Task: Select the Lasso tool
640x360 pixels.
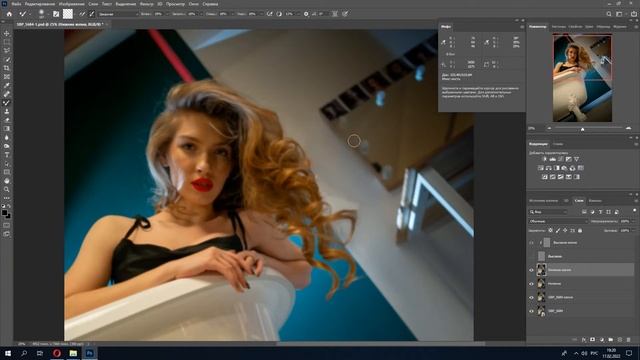Action: (7, 50)
